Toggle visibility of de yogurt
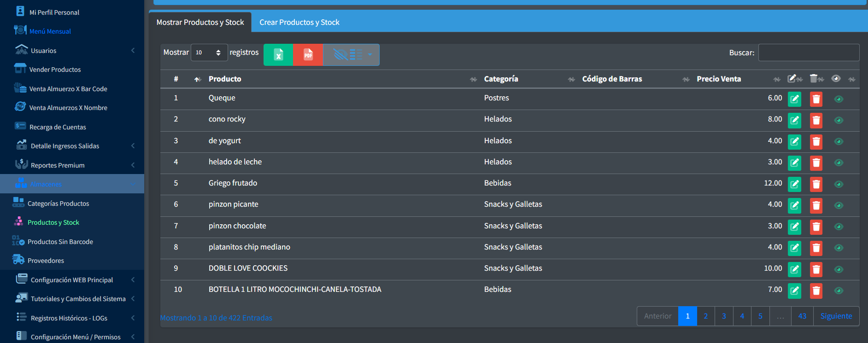This screenshot has height=343, width=868. 839,141
